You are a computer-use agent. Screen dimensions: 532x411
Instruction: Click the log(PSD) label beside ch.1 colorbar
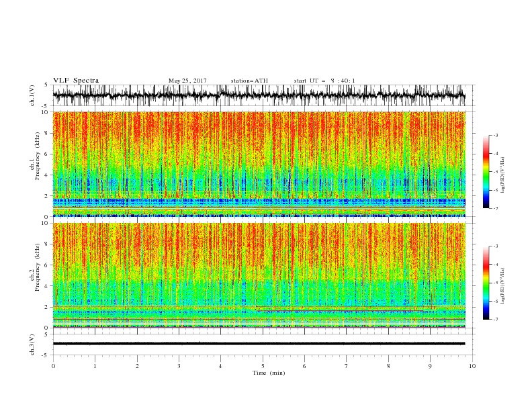pos(503,175)
